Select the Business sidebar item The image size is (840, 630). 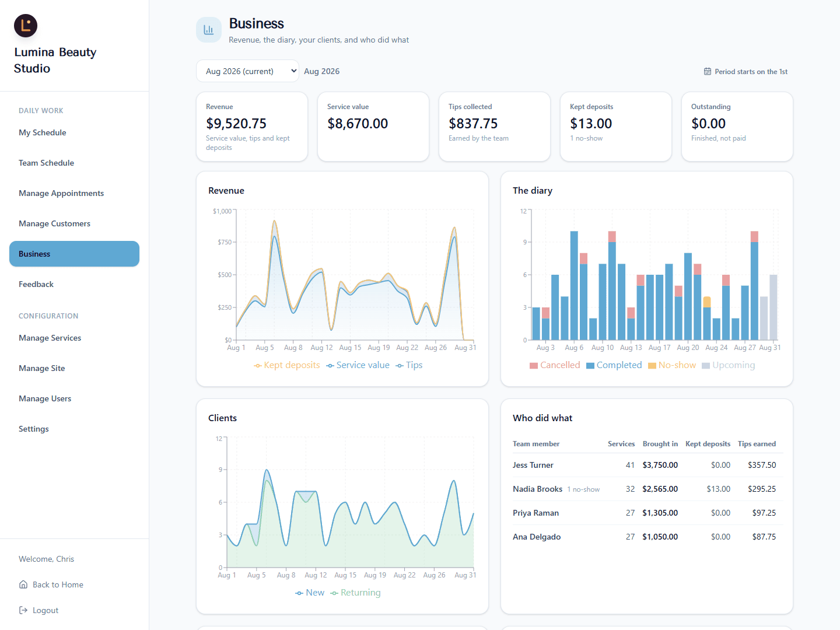[74, 254]
